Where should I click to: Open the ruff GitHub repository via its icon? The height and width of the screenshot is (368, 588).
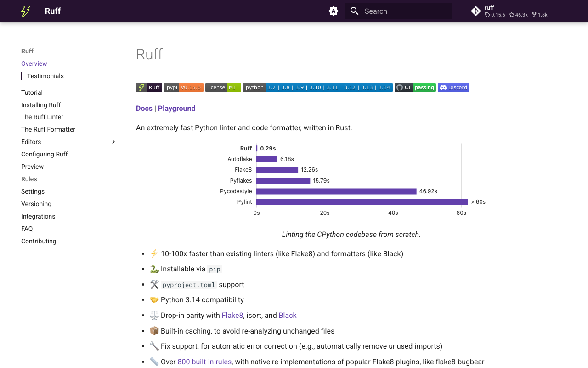coord(476,11)
